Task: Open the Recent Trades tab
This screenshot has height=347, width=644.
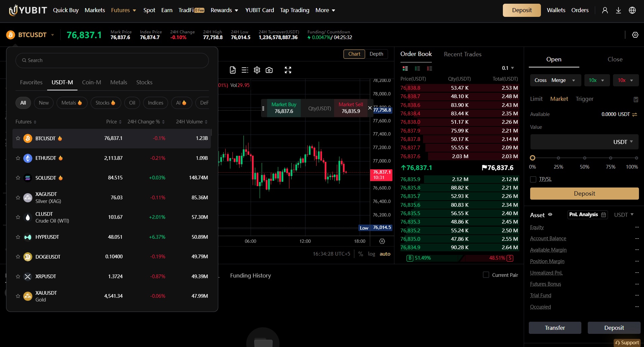Action: tap(462, 54)
